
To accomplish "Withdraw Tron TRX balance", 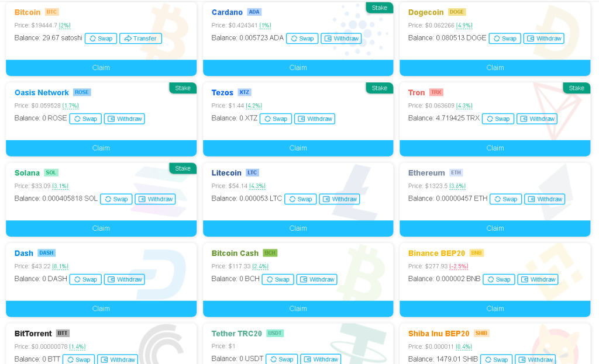I will coord(537,119).
